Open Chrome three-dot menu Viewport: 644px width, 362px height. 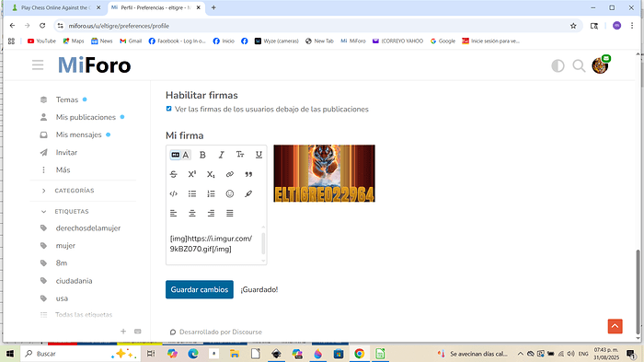point(632,26)
